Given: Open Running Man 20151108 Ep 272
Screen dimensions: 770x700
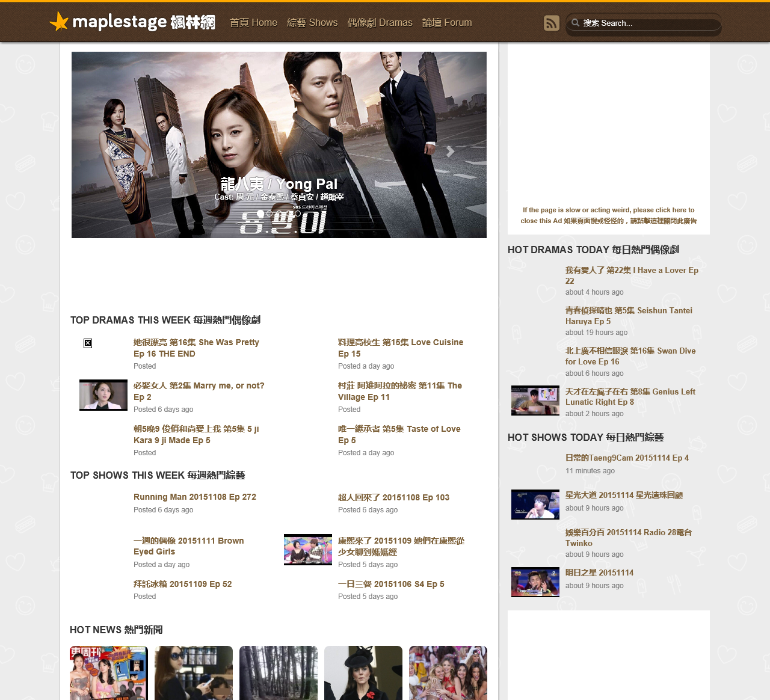Looking at the screenshot, I should 195,497.
